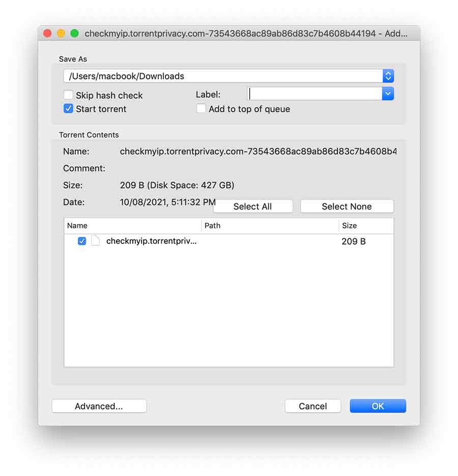Open the Label dropdown arrow

pos(388,94)
